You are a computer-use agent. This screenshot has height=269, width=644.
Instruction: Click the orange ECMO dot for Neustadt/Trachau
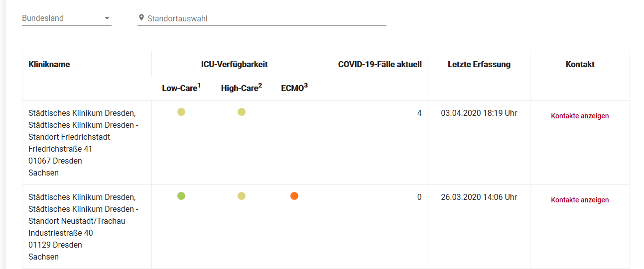click(x=294, y=196)
